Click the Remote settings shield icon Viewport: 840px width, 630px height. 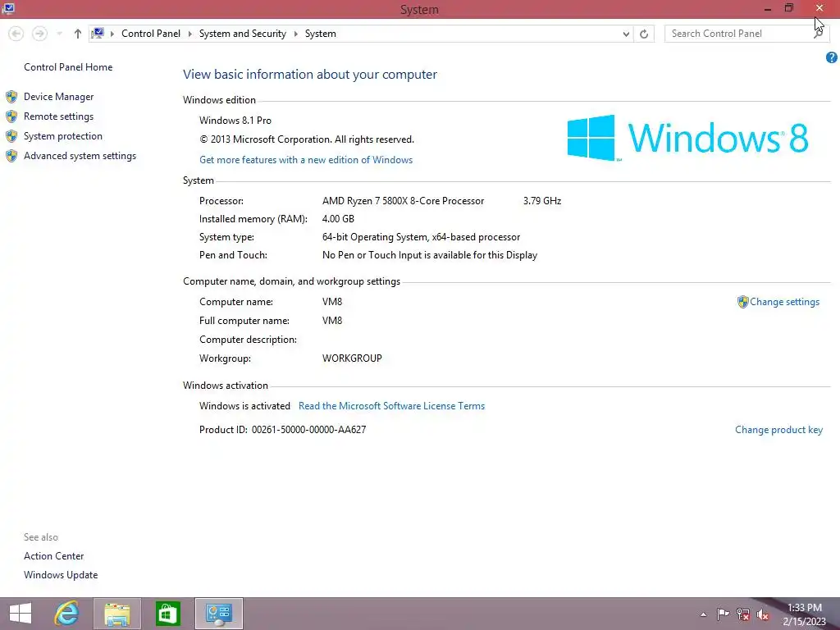tap(11, 116)
